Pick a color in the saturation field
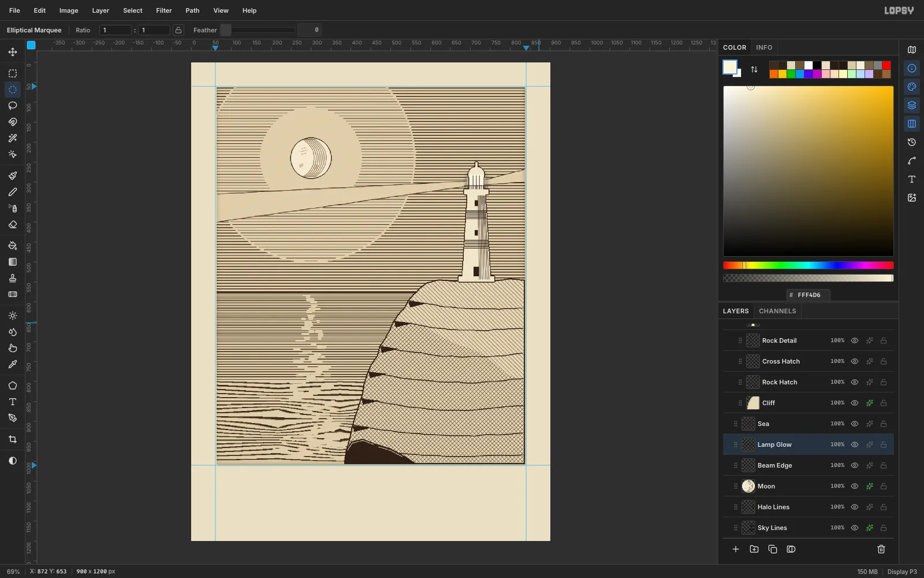 coord(808,171)
